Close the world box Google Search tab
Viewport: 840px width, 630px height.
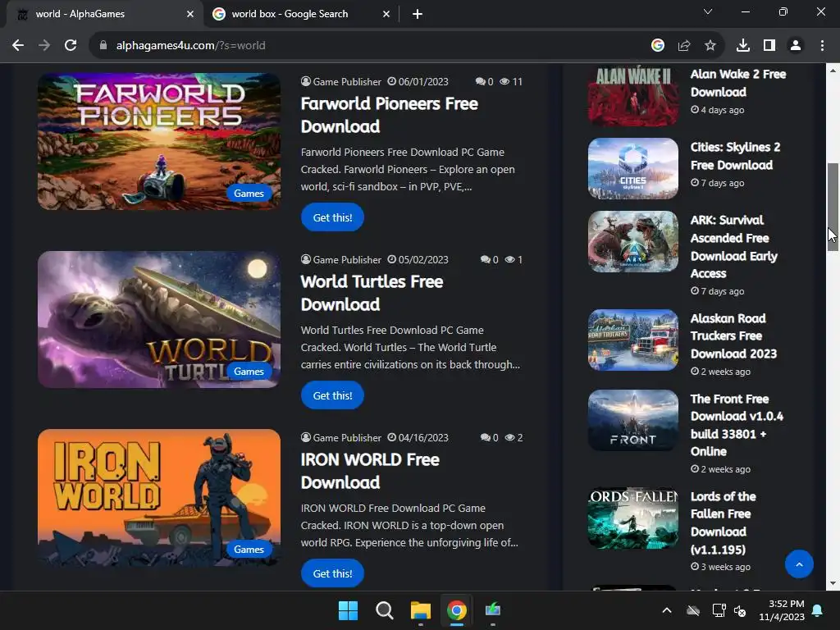[386, 15]
